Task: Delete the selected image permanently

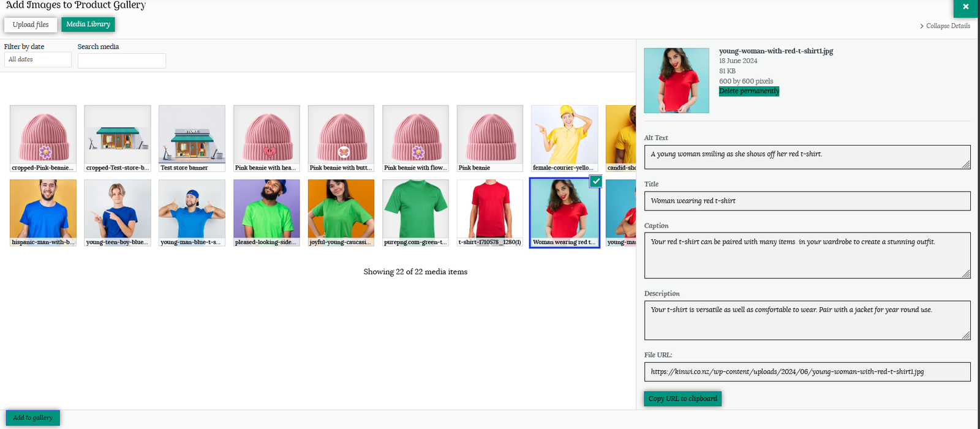Action: point(749,91)
